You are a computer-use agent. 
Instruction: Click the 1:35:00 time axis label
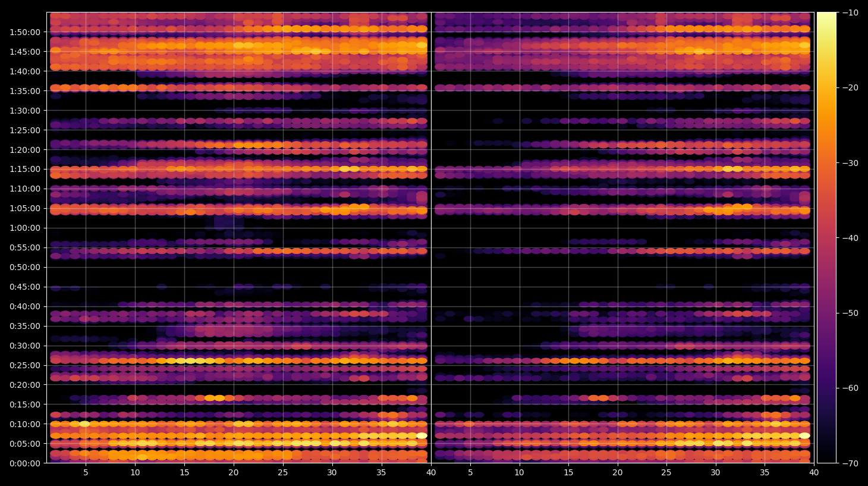pos(25,91)
